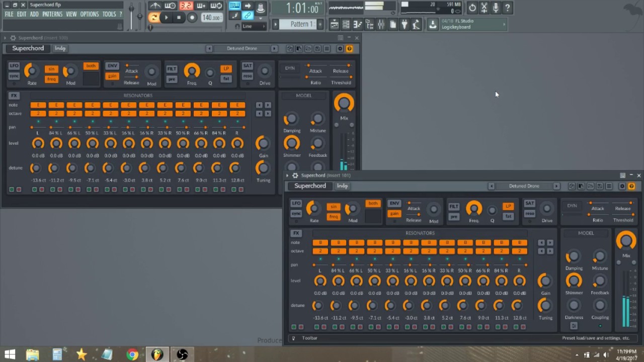Click the download content library icon
The image size is (644, 362).
(433, 24)
